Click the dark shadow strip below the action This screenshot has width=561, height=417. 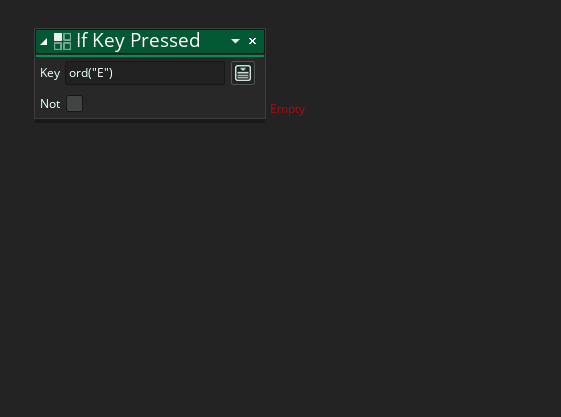coord(150,121)
